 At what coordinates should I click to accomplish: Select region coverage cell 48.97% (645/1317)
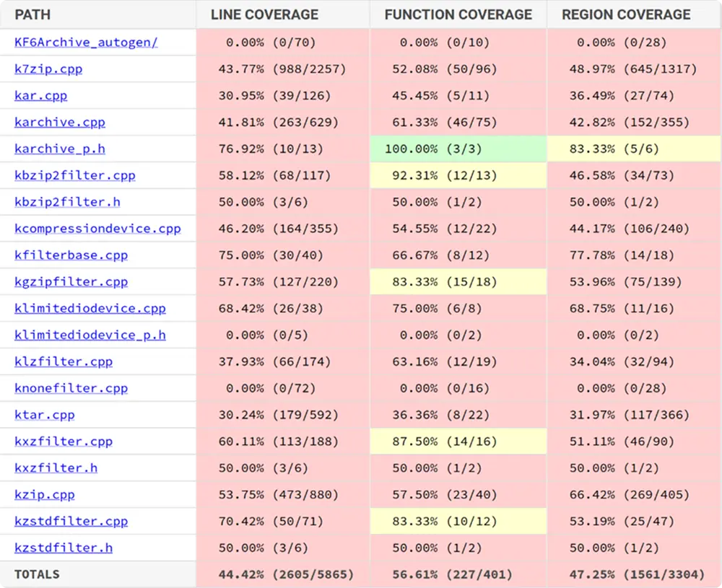coord(634,69)
